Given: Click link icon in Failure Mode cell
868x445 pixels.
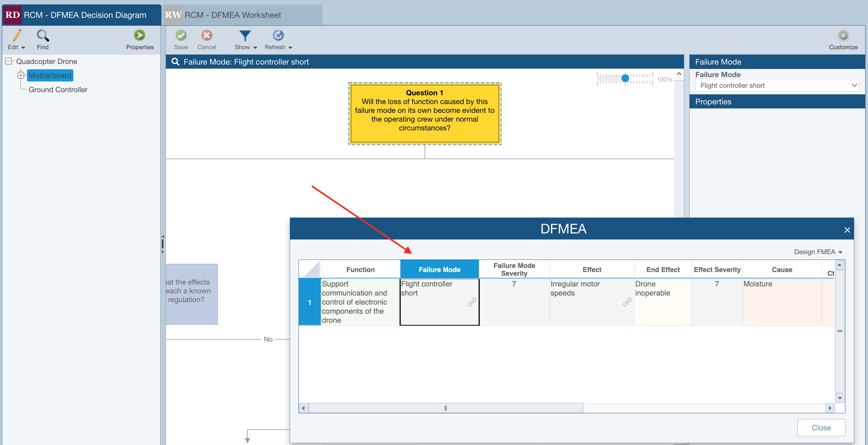Looking at the screenshot, I should 472,302.
